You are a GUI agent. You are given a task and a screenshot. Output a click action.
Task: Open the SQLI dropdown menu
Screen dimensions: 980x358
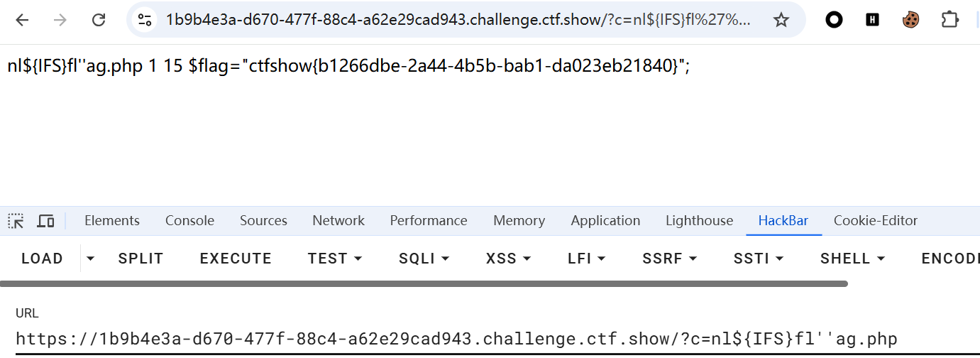[x=424, y=259]
